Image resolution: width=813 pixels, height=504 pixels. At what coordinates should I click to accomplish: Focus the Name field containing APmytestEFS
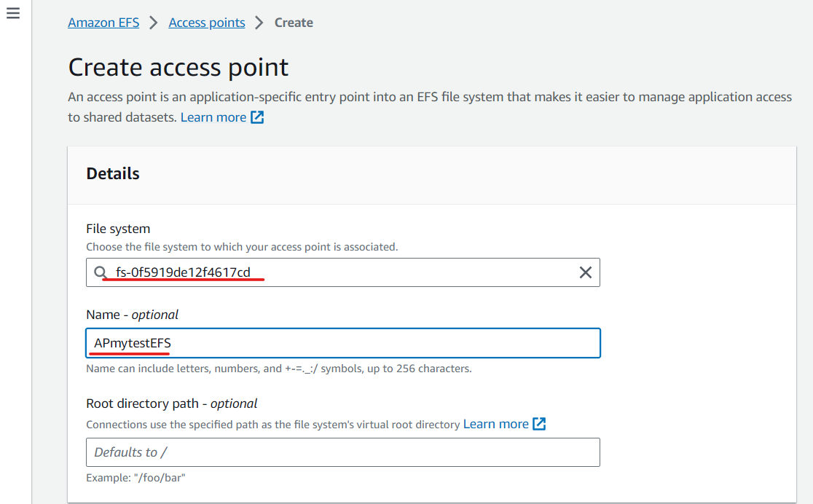click(342, 343)
